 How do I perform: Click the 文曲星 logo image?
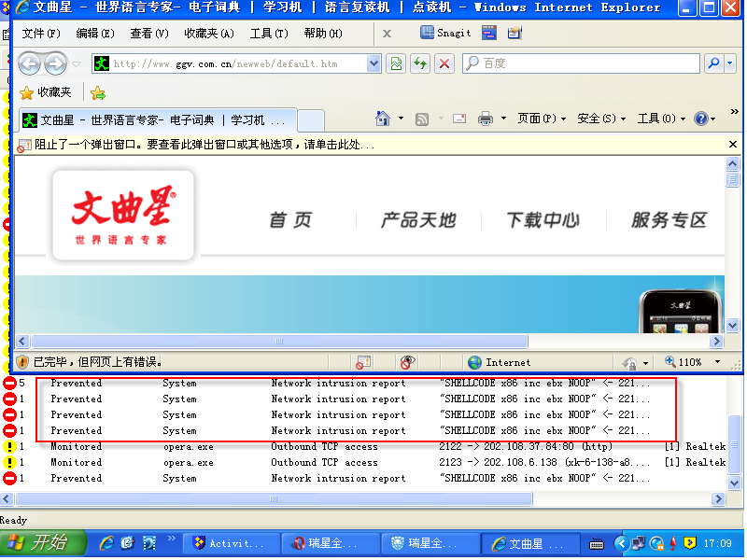click(123, 215)
